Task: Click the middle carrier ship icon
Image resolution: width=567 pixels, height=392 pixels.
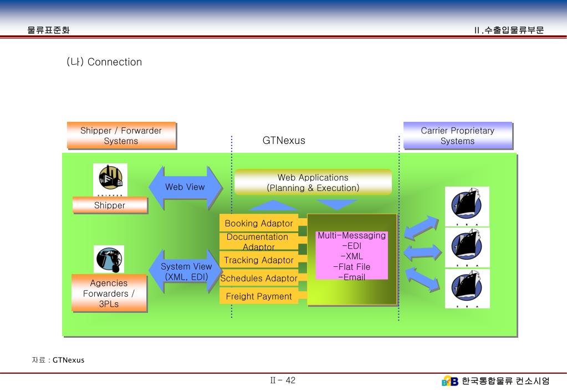Action: coord(467,247)
